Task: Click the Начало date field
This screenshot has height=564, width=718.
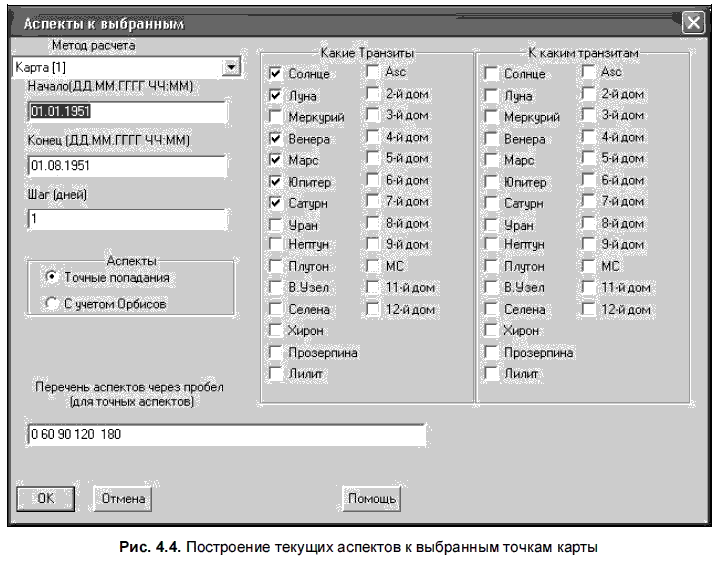Action: point(127,112)
